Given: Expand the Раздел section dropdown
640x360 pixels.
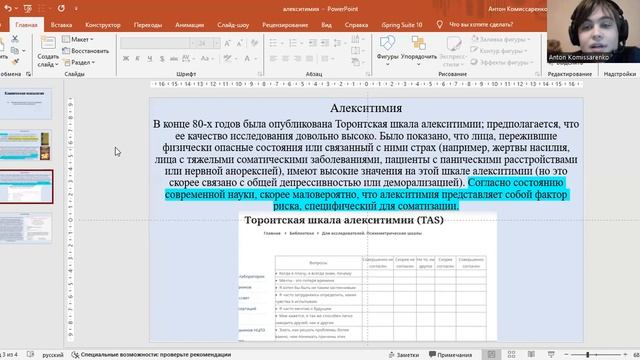Looking at the screenshot, I should [79, 62].
